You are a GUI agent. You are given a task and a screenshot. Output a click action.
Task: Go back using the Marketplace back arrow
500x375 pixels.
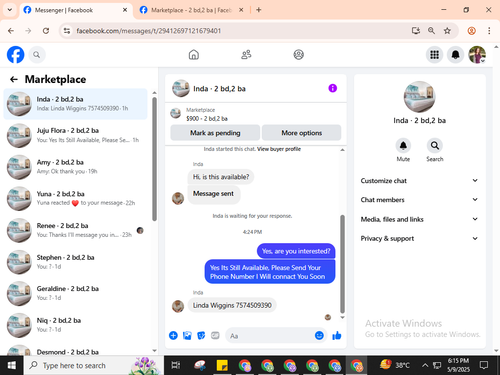point(14,79)
